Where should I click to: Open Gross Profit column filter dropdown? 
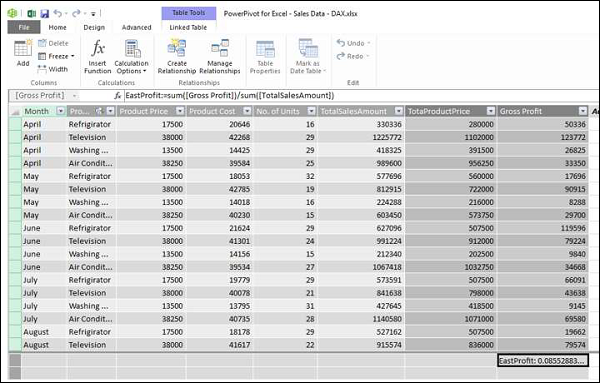coord(582,111)
